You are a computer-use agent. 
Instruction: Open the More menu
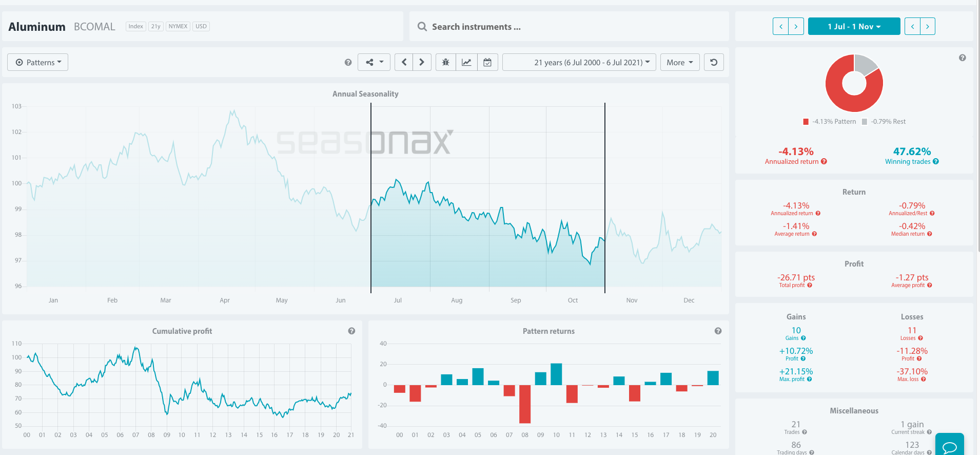[x=680, y=62]
